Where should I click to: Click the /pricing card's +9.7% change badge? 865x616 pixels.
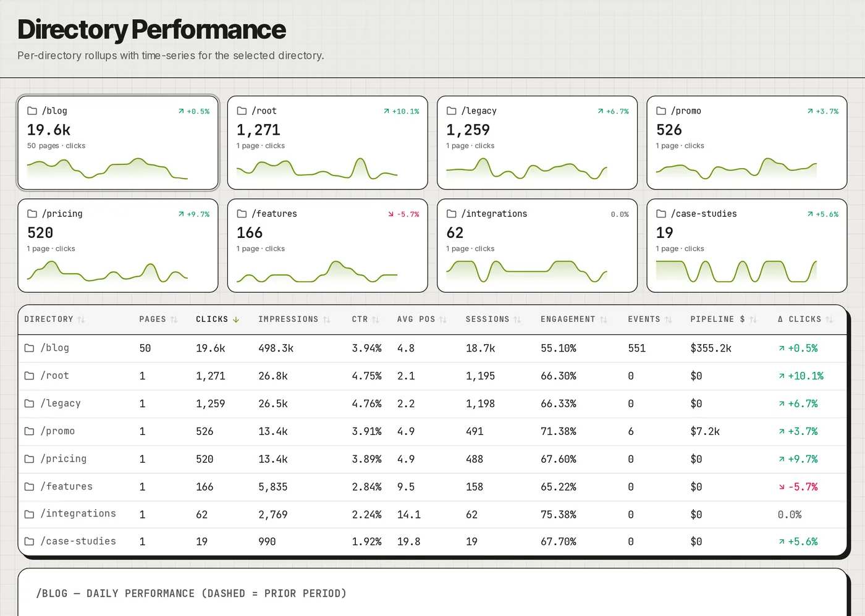tap(194, 214)
